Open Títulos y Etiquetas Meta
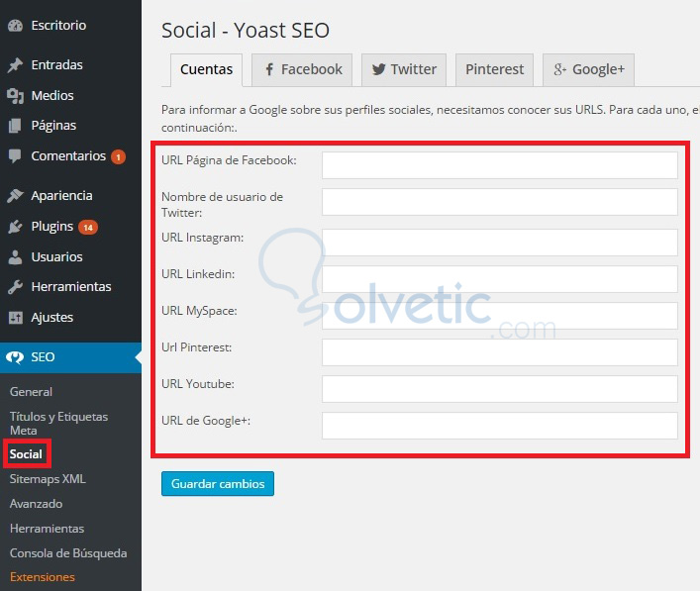 click(x=58, y=423)
